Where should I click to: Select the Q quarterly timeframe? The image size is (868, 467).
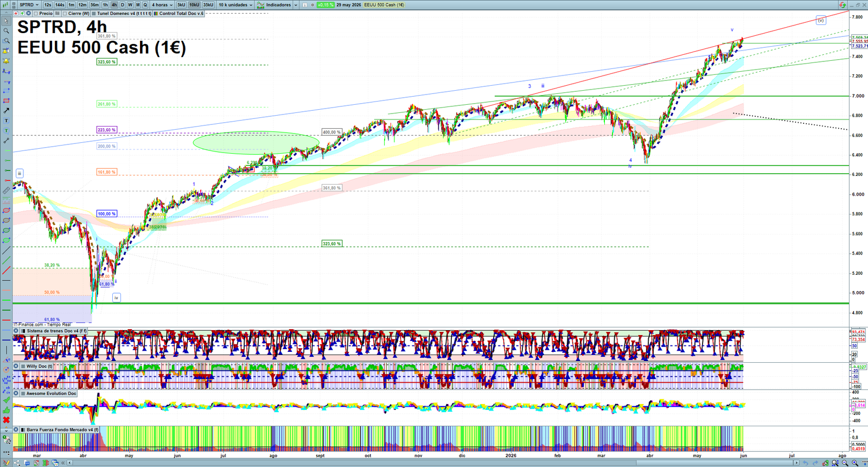coord(145,4)
